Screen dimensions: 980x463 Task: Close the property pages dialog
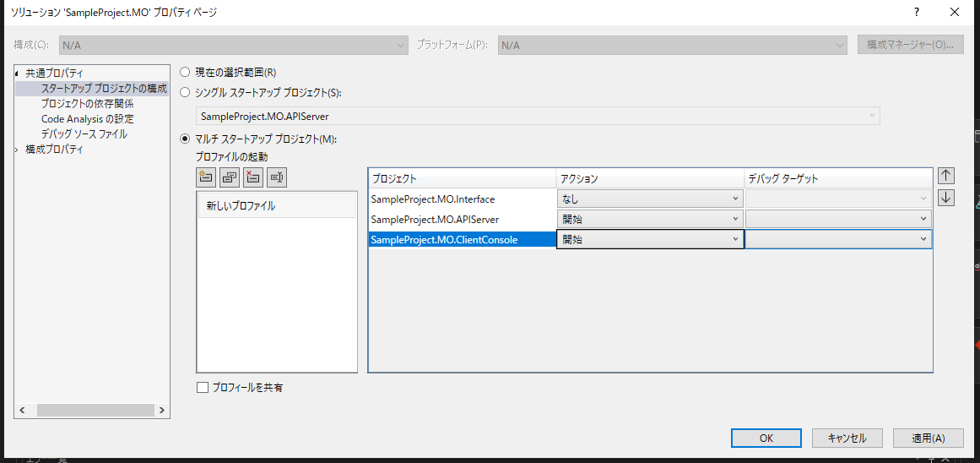point(954,12)
